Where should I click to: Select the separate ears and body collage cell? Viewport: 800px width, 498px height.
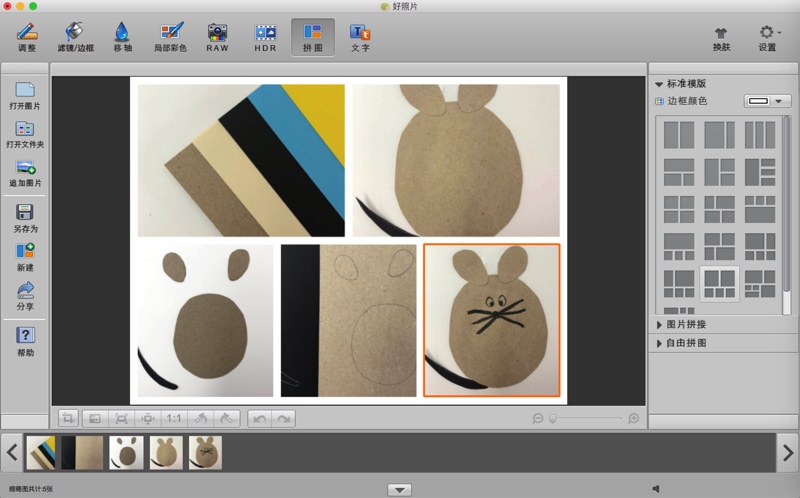[206, 320]
